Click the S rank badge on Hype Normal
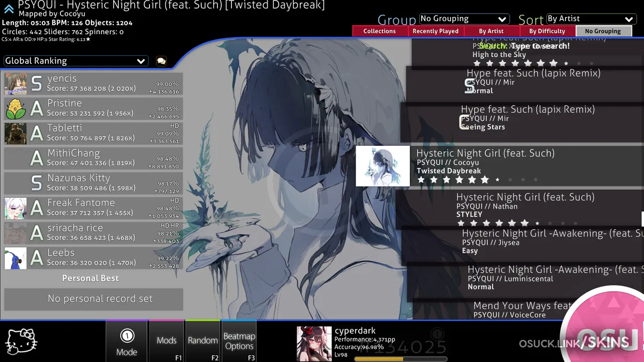644x362 pixels. pos(469,86)
